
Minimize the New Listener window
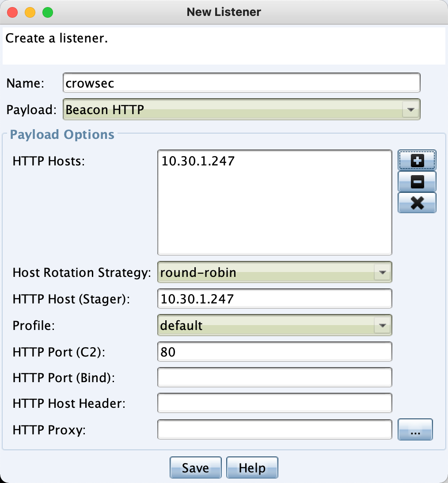[30, 12]
